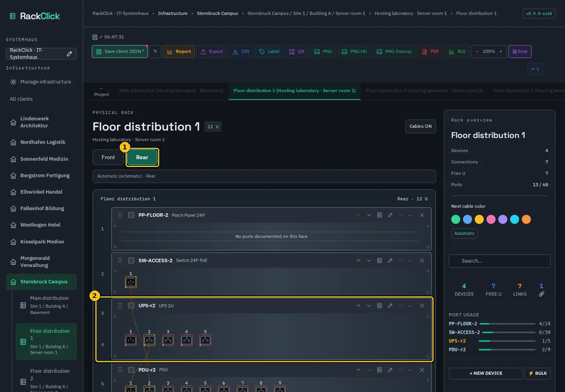Open Nordhafen Logistik client in the sidebar

pos(41,142)
